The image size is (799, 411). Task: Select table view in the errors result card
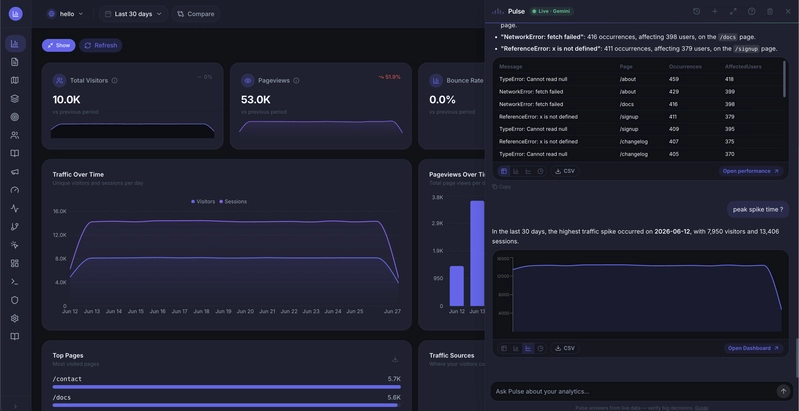(503, 171)
